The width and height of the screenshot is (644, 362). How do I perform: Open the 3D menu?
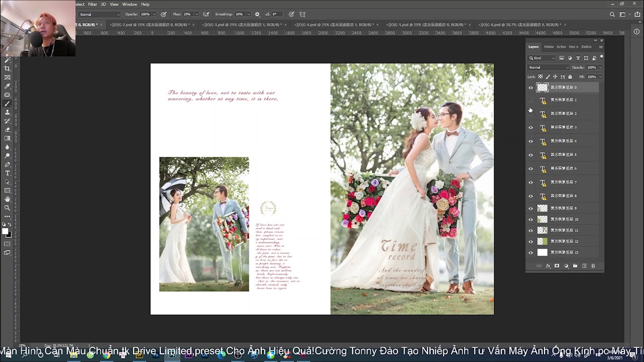click(x=103, y=5)
